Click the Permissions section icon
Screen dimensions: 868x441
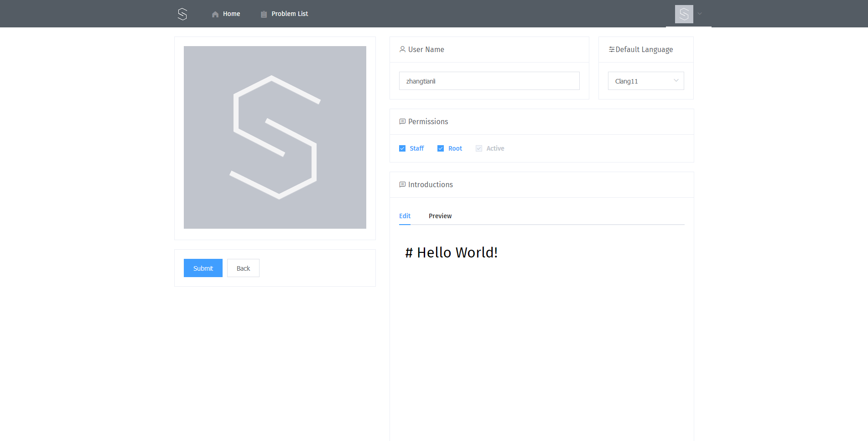tap(402, 121)
